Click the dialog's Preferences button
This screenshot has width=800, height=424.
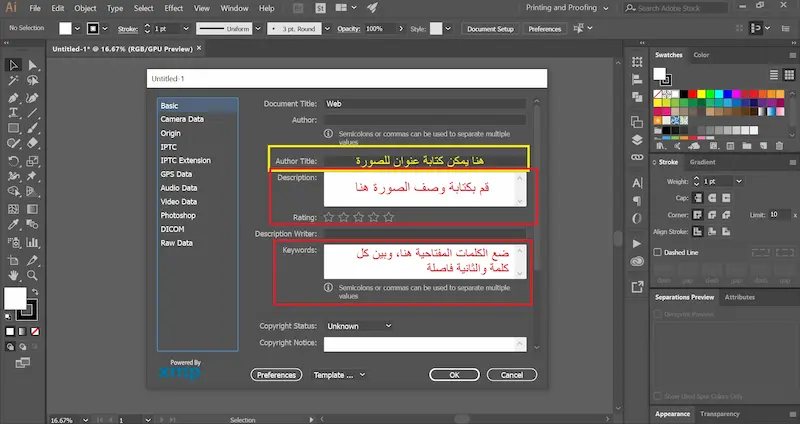[276, 375]
